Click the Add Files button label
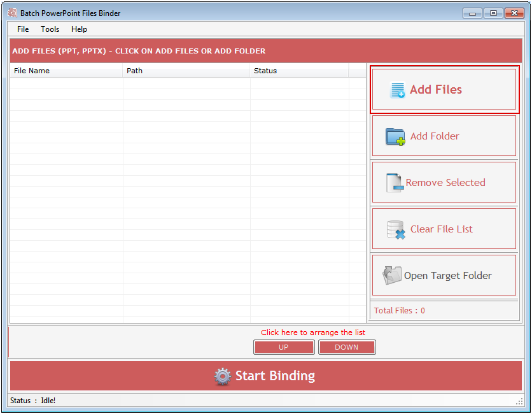This screenshot has width=532, height=414. point(436,89)
